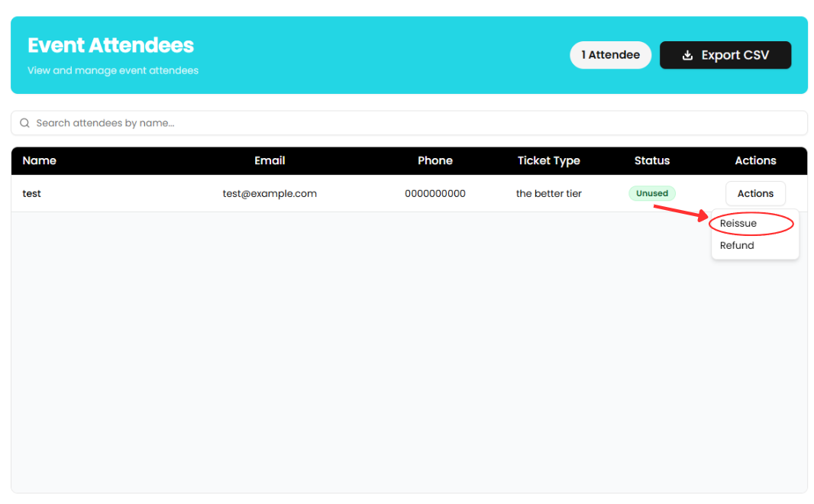Click the Ticket Type column header

coord(548,161)
